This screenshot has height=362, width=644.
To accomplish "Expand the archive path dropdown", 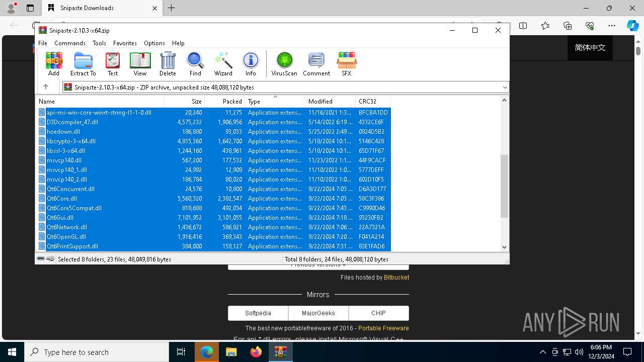I will [x=505, y=87].
